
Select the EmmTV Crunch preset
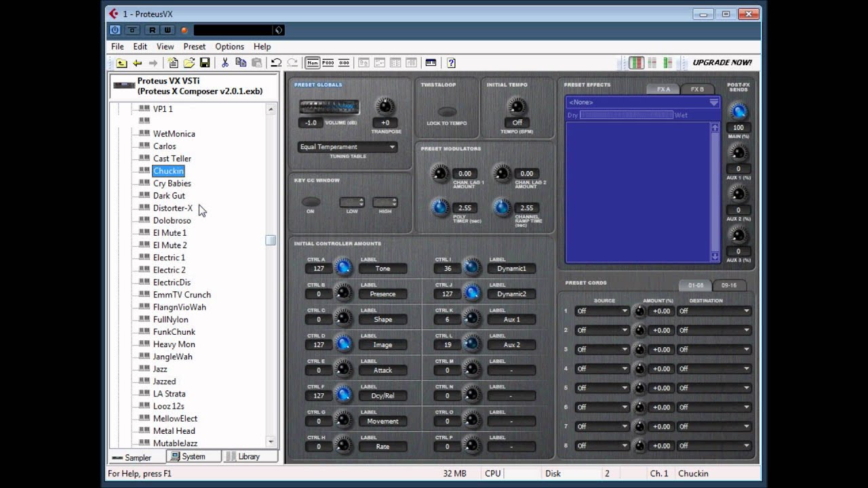[182, 294]
